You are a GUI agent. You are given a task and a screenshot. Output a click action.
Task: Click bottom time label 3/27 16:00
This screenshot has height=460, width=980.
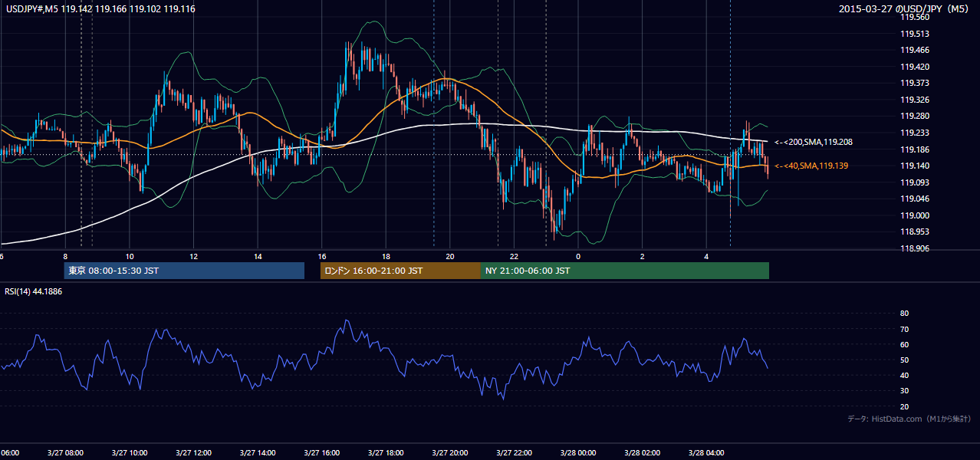[322, 453]
